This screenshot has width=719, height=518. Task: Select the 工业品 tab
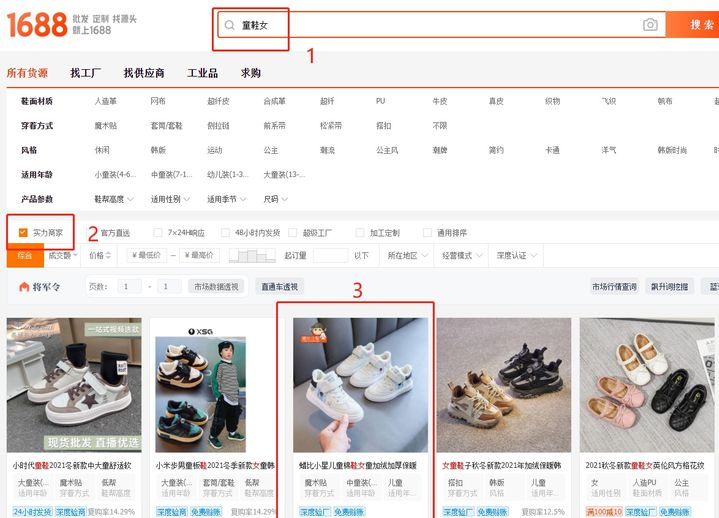pos(202,73)
